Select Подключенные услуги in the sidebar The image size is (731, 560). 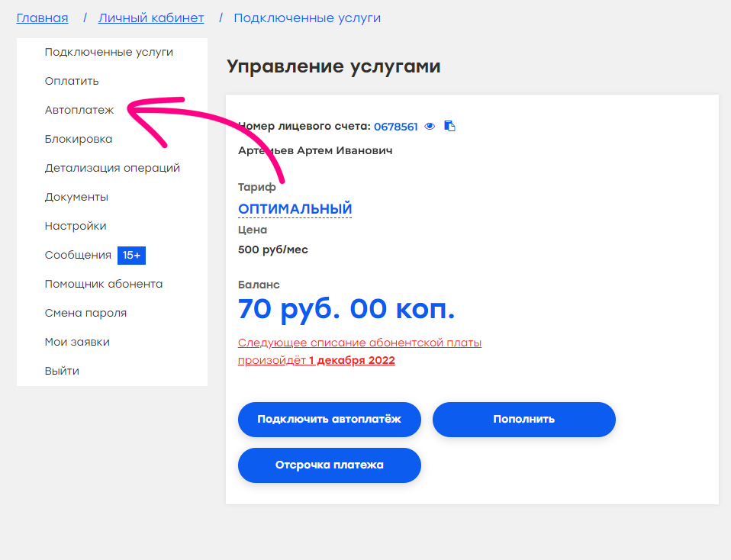coord(108,52)
